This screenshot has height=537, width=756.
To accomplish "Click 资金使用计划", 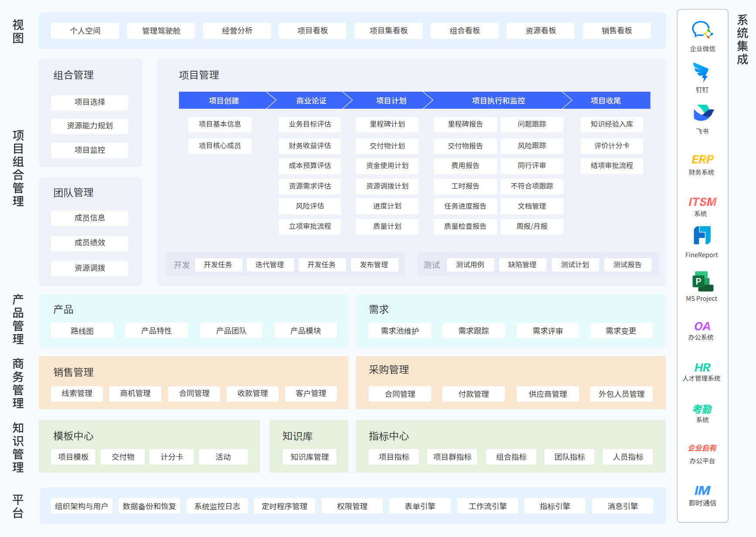I will [387, 166].
